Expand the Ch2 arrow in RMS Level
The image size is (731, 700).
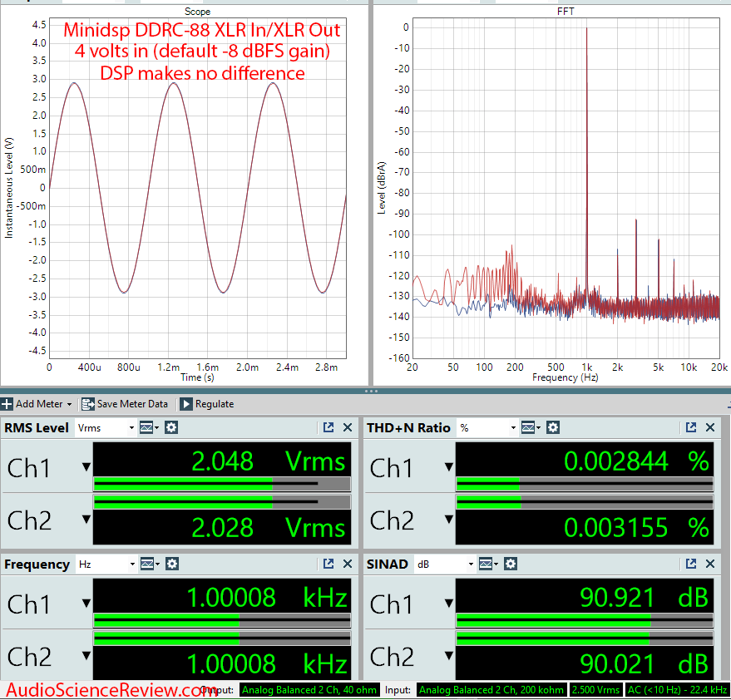click(x=86, y=519)
